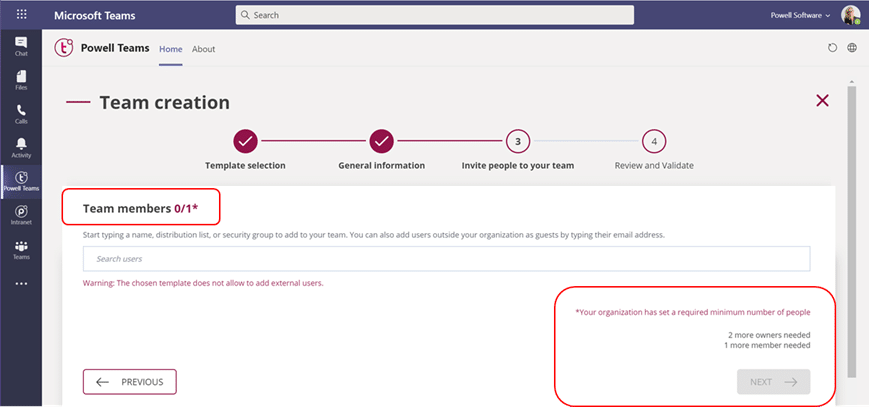Image resolution: width=869 pixels, height=407 pixels.
Task: Close the Team creation wizard
Action: point(822,101)
